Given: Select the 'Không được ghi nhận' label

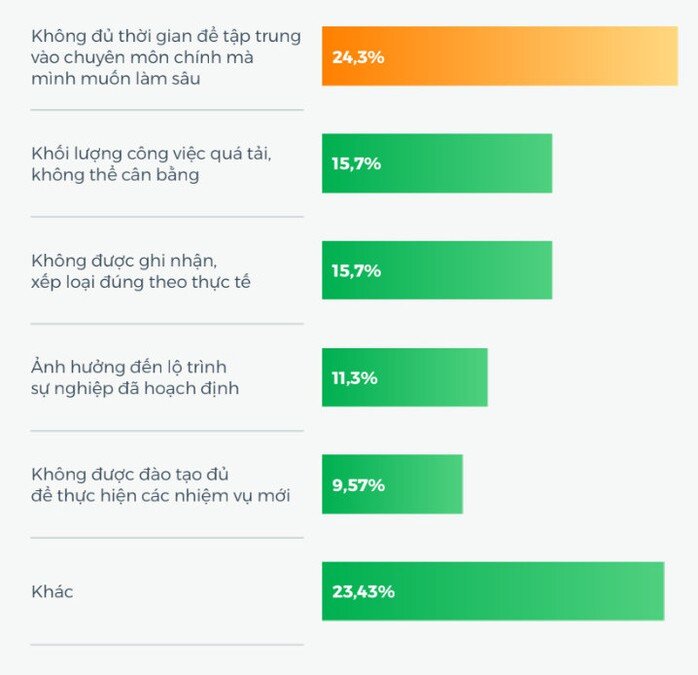Looking at the screenshot, I should point(140,271).
